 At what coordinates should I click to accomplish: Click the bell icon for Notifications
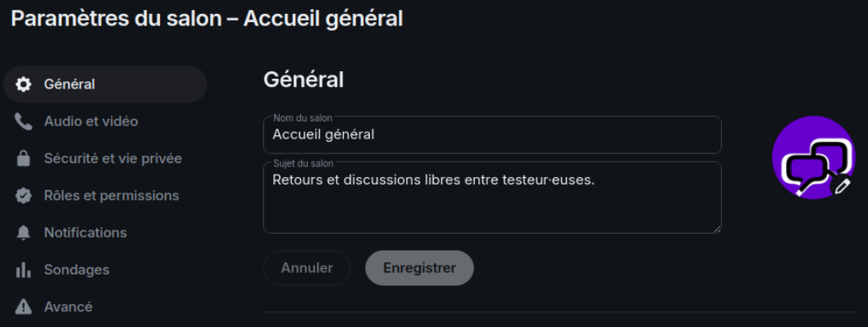pyautogui.click(x=23, y=233)
